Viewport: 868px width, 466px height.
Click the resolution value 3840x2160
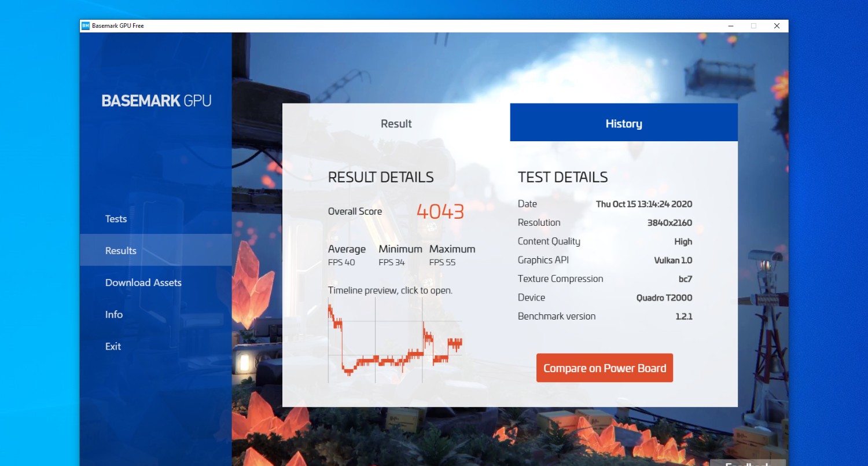click(x=670, y=223)
